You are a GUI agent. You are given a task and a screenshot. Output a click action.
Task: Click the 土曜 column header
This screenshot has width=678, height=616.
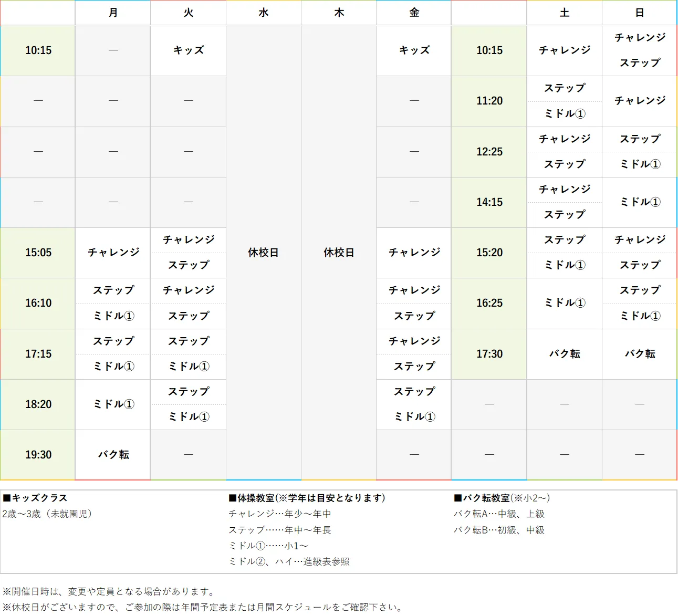(564, 13)
